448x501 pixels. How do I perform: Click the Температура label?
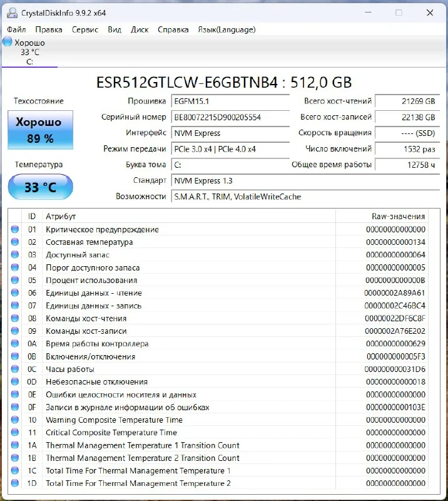tap(39, 165)
